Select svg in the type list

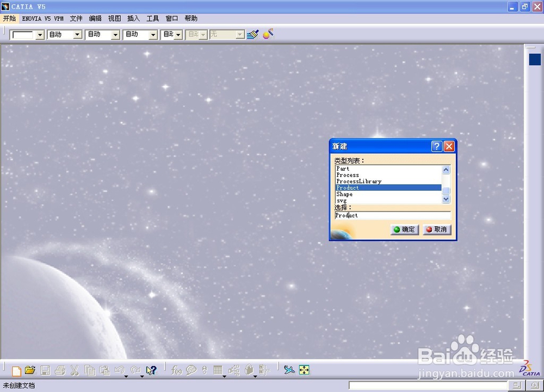coord(388,200)
